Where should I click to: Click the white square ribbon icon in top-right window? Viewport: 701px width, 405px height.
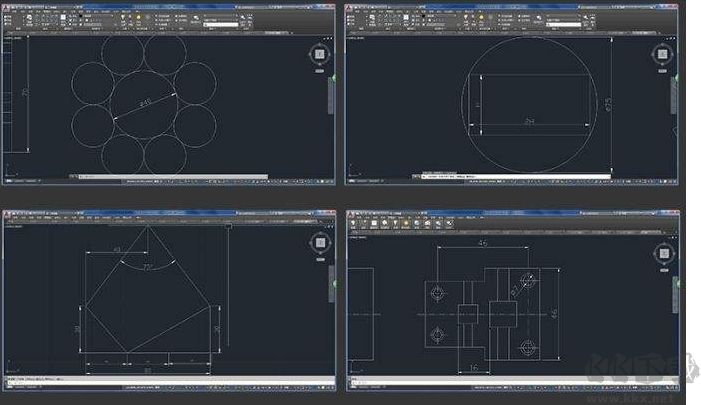tap(406, 17)
